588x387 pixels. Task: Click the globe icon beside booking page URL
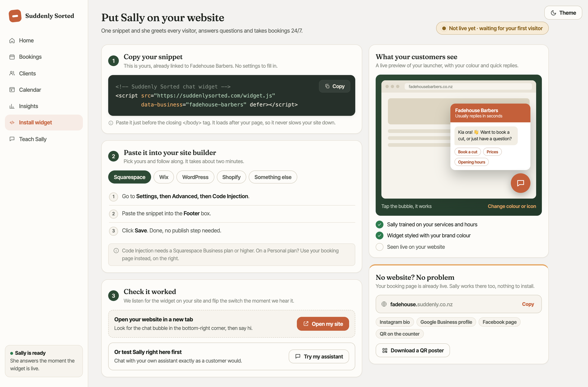(x=384, y=304)
